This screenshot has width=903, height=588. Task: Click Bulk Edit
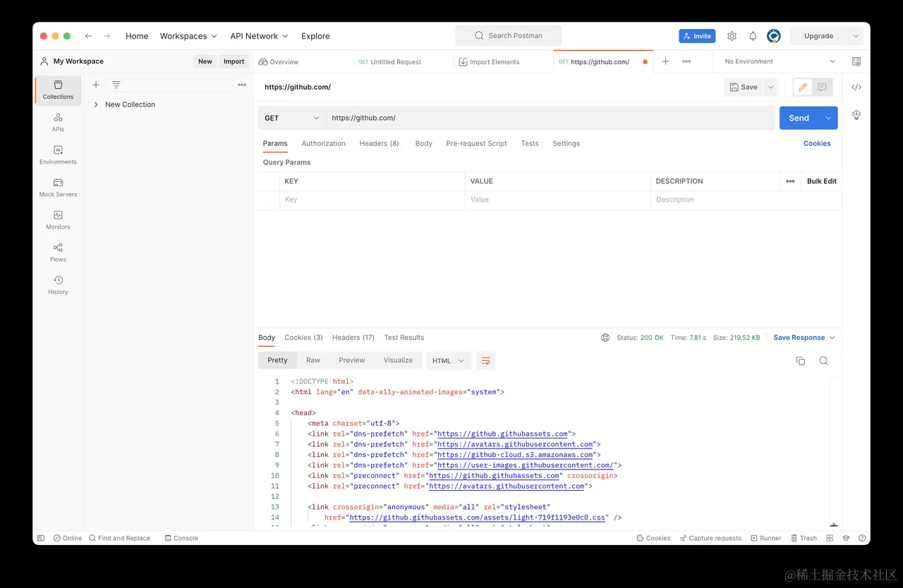click(x=822, y=181)
